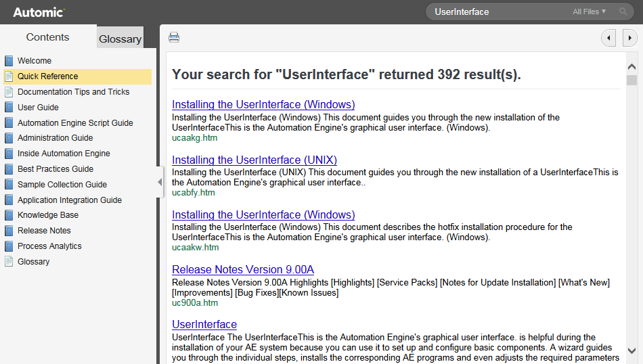Click the book icon beside Process Analytics
The image size is (643, 364).
point(9,246)
